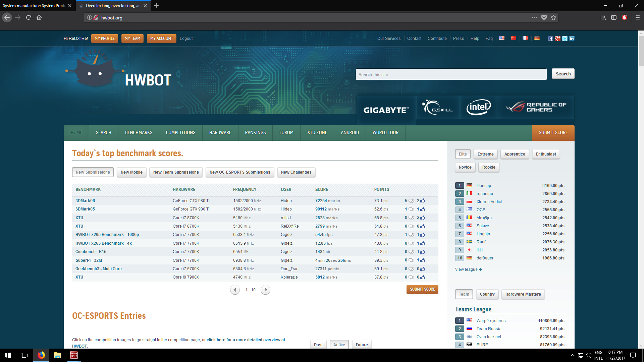Show Future competitions tab

click(x=362, y=345)
